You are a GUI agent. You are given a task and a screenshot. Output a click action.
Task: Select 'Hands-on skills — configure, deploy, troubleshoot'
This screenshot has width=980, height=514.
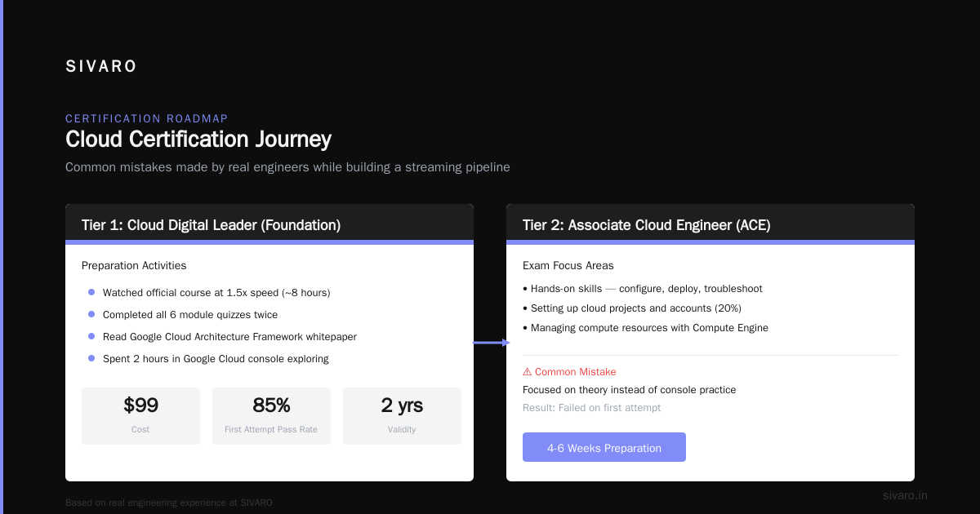[x=643, y=289]
